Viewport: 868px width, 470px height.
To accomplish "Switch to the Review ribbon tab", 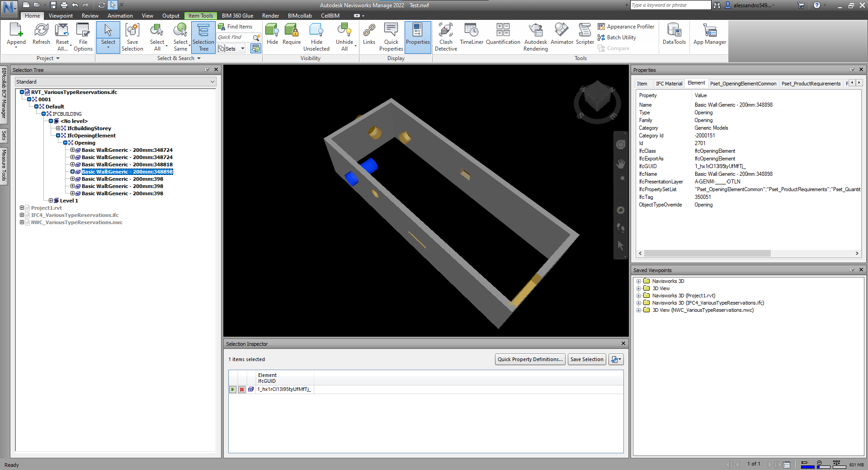I will 90,16.
